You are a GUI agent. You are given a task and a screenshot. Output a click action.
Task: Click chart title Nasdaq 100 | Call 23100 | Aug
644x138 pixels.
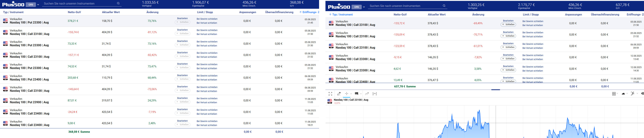[x=351, y=100]
